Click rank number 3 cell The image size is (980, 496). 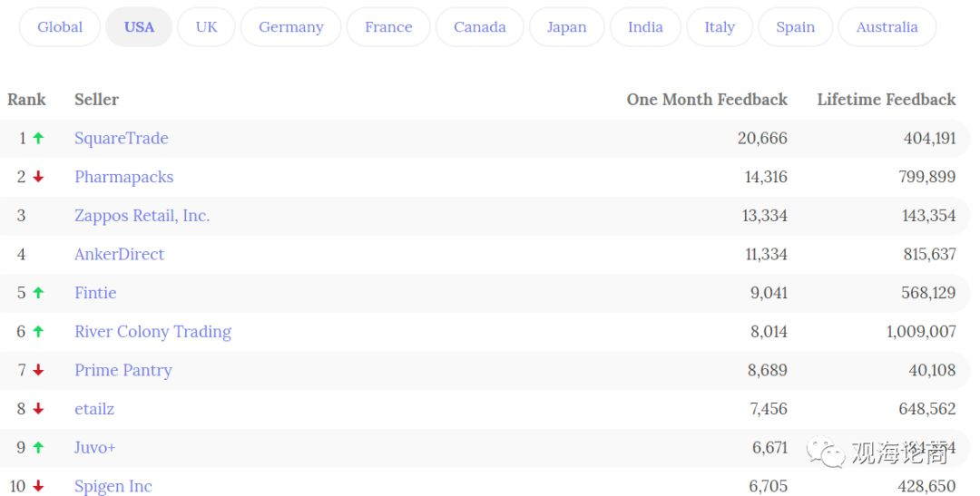(21, 216)
